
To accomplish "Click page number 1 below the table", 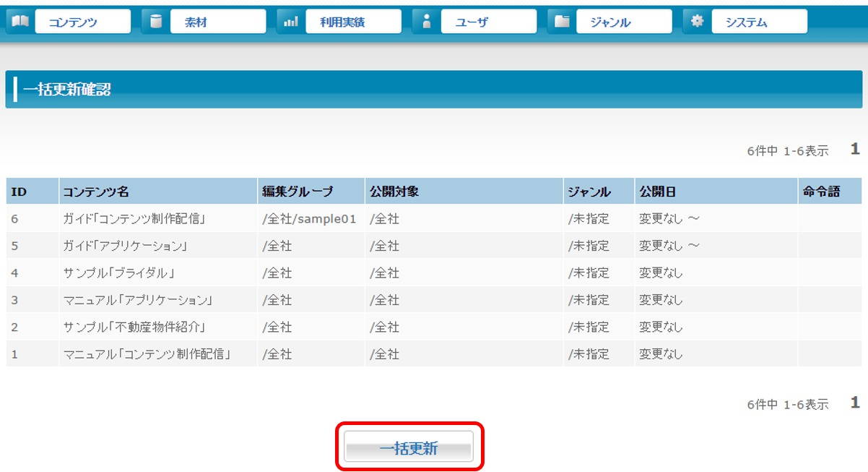I will pyautogui.click(x=855, y=403).
